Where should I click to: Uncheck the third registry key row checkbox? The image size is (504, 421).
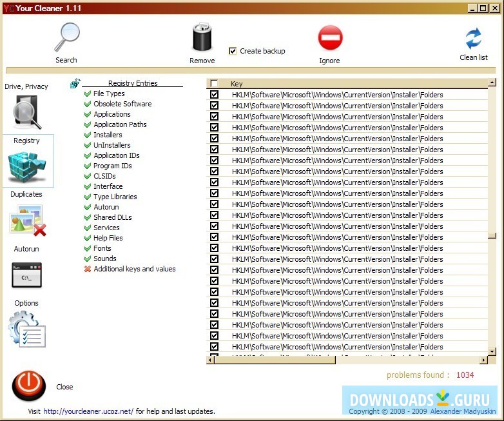pos(214,117)
